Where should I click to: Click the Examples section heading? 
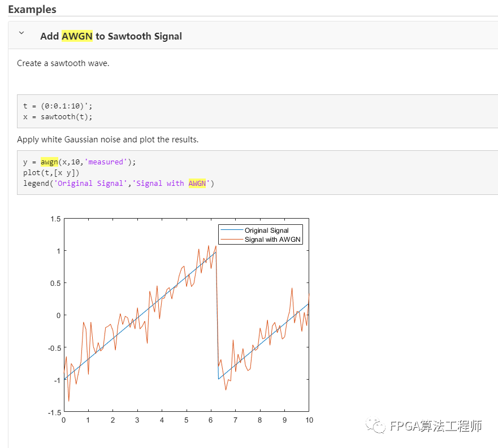pos(32,9)
